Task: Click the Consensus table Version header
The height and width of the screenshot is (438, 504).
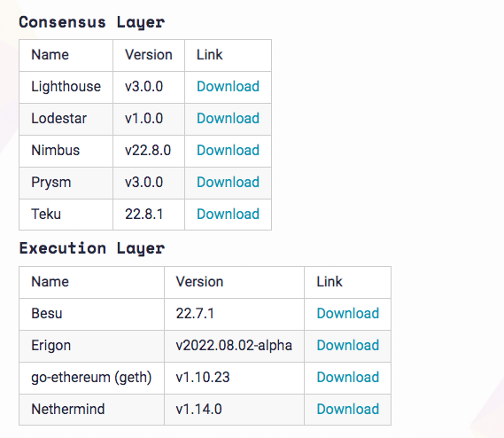Action: click(x=149, y=55)
